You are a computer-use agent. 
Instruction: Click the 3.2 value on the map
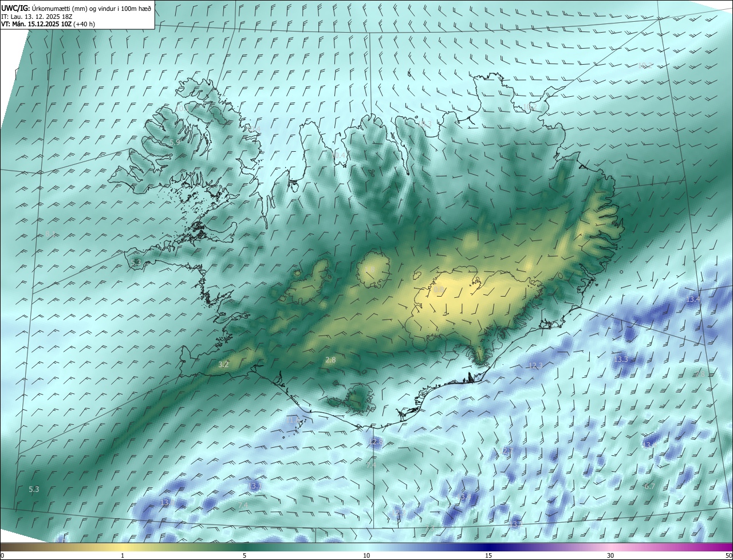tap(224, 364)
